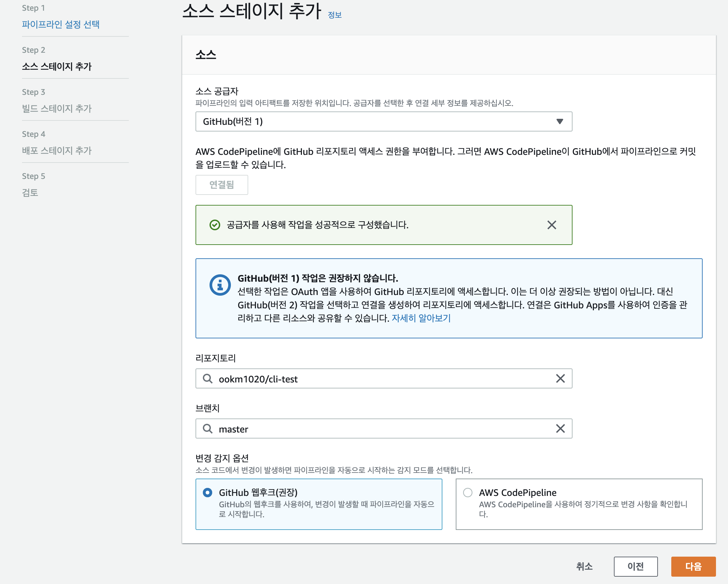The height and width of the screenshot is (584, 728).
Task: Click the 소스 section header
Action: point(206,55)
